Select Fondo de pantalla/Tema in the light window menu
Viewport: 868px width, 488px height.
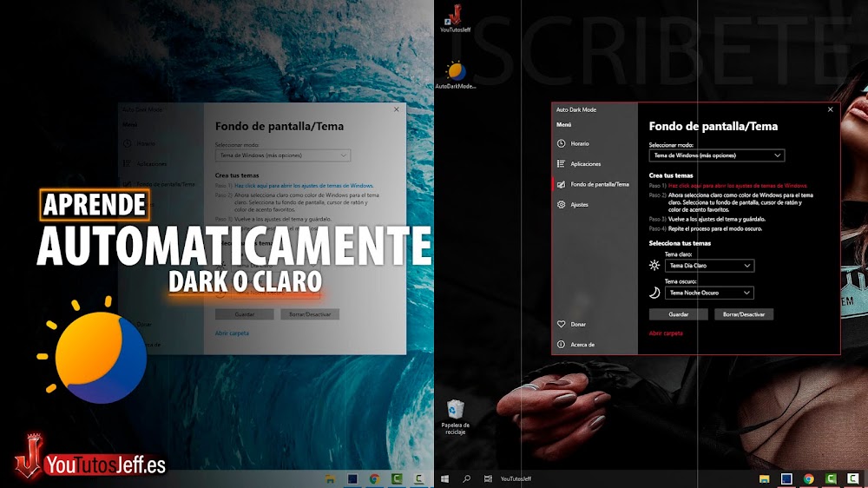tap(166, 184)
